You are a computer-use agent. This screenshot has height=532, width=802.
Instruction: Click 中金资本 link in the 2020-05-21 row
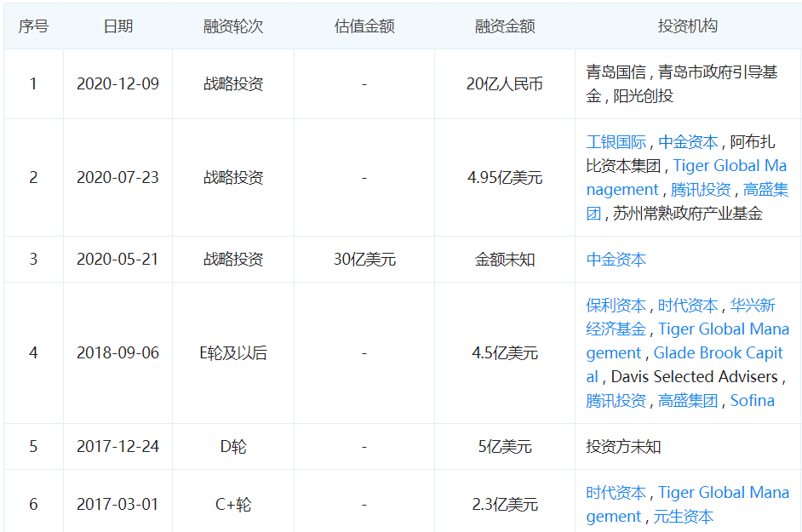pyautogui.click(x=616, y=260)
